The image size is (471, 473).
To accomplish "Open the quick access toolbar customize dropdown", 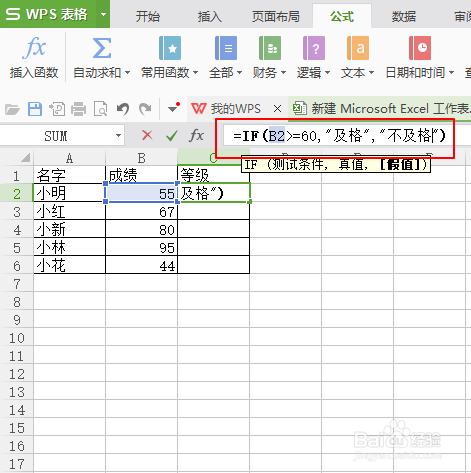I will coord(174,108).
